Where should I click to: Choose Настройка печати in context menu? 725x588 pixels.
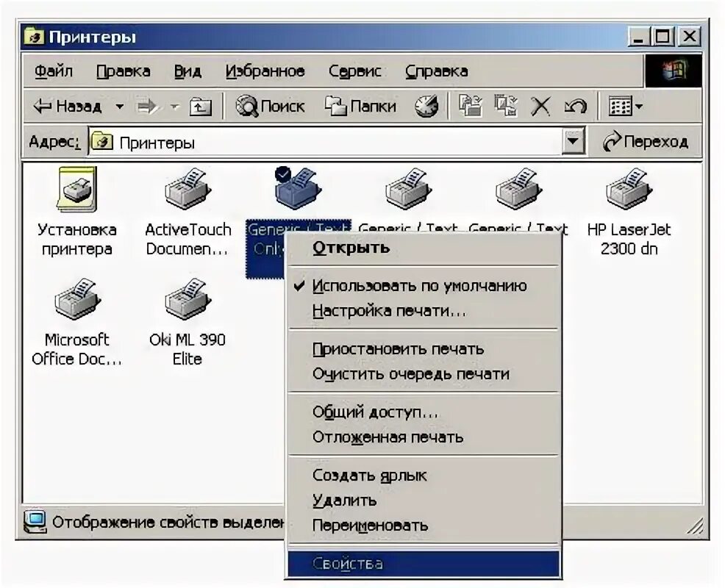click(x=424, y=311)
